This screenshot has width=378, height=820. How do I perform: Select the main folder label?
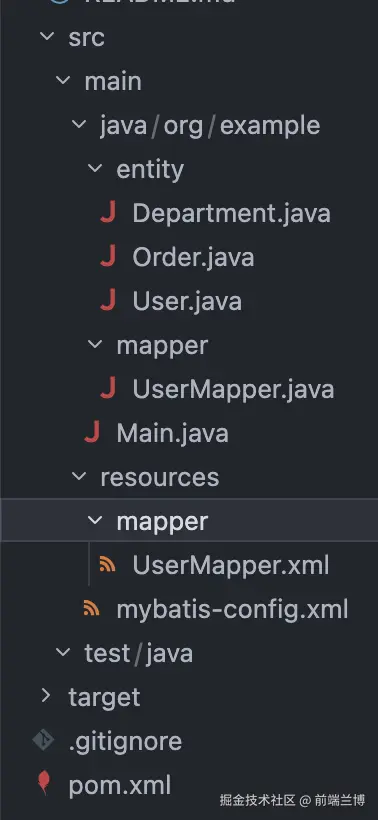[x=113, y=82]
